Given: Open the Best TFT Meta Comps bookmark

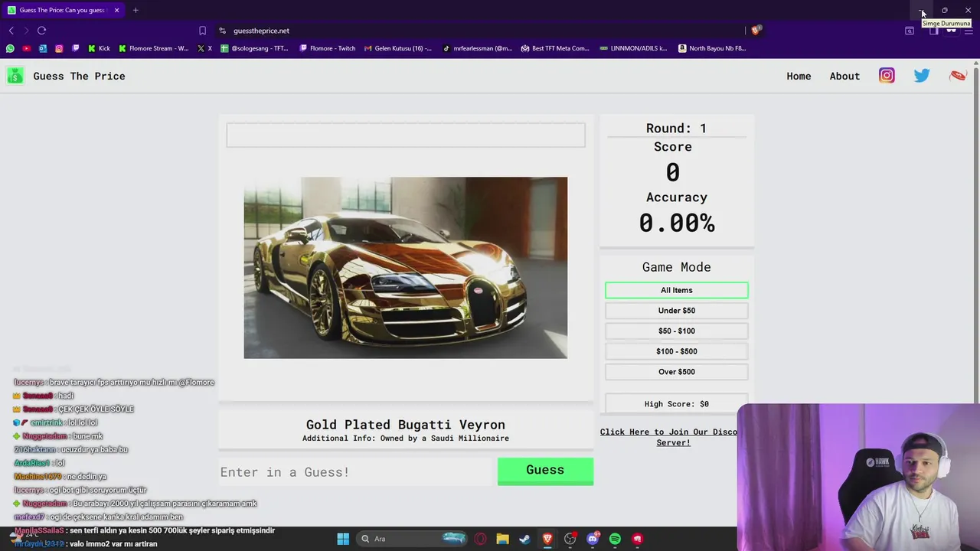Looking at the screenshot, I should click(x=555, y=48).
